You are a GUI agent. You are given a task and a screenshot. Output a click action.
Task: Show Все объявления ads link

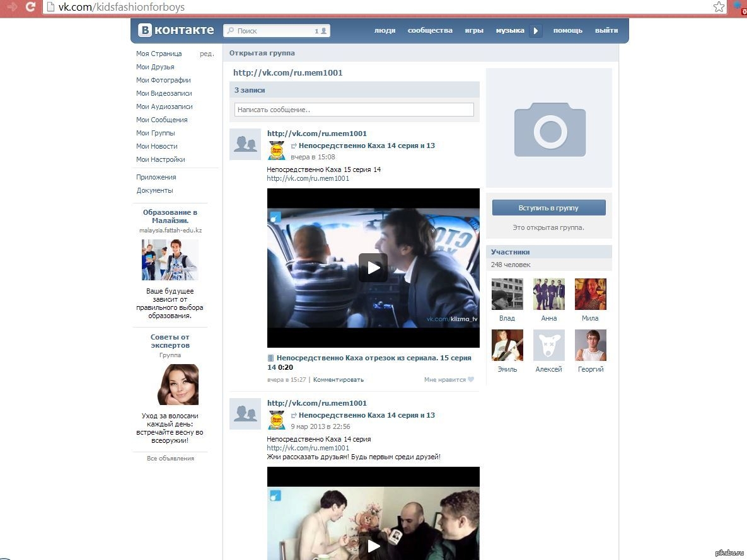[170, 459]
